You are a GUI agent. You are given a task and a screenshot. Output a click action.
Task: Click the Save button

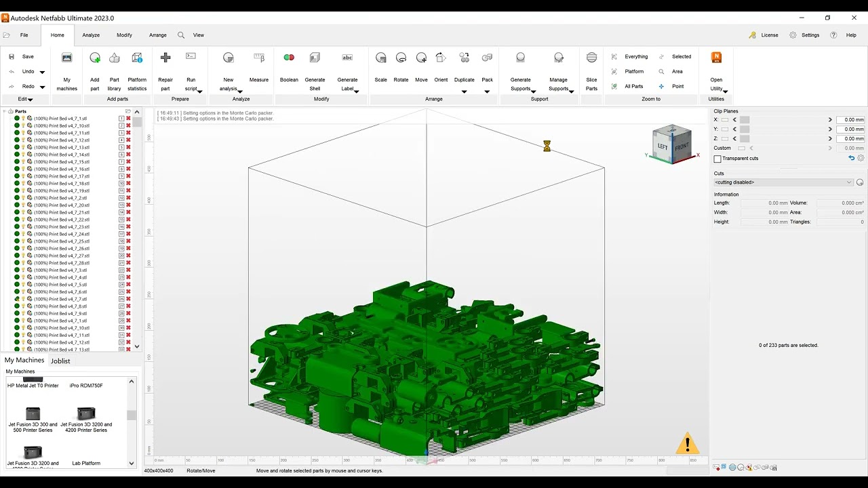[21, 57]
